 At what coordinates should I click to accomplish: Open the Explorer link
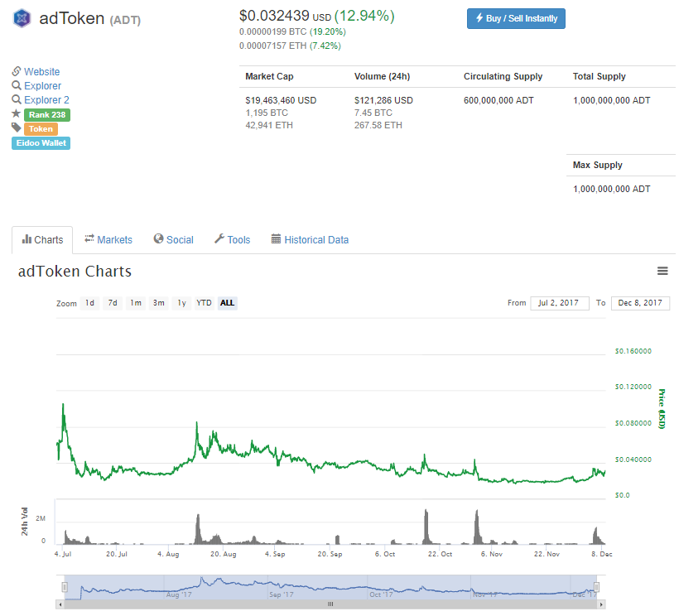[x=42, y=86]
